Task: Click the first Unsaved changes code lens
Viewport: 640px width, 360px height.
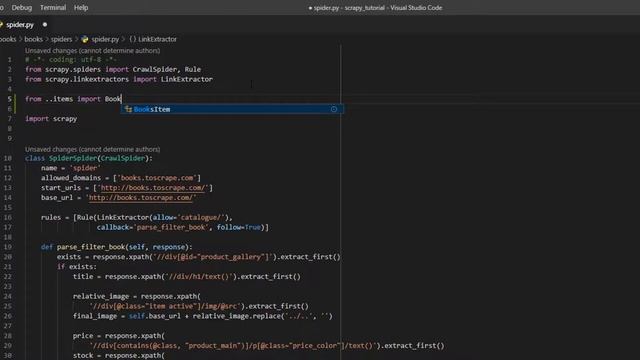Action: pyautogui.click(x=92, y=51)
